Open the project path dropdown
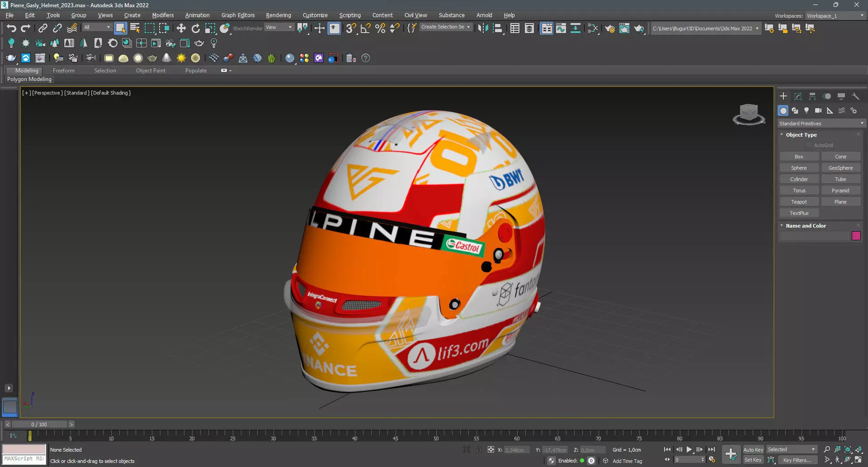Screen dimensions: 868x467 pos(705,29)
